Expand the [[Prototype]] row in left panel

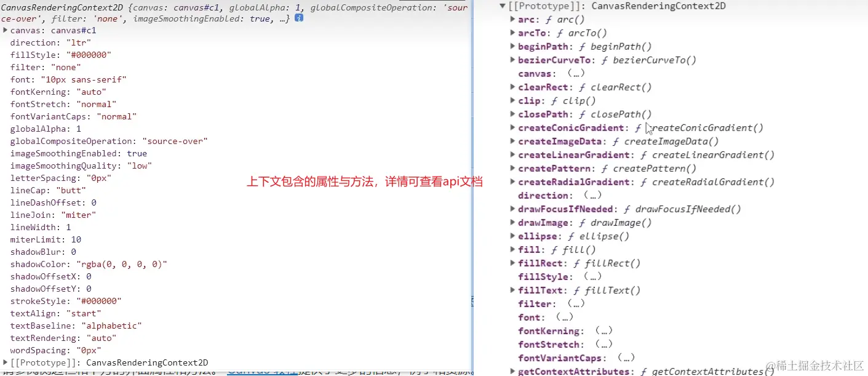[x=6, y=362]
